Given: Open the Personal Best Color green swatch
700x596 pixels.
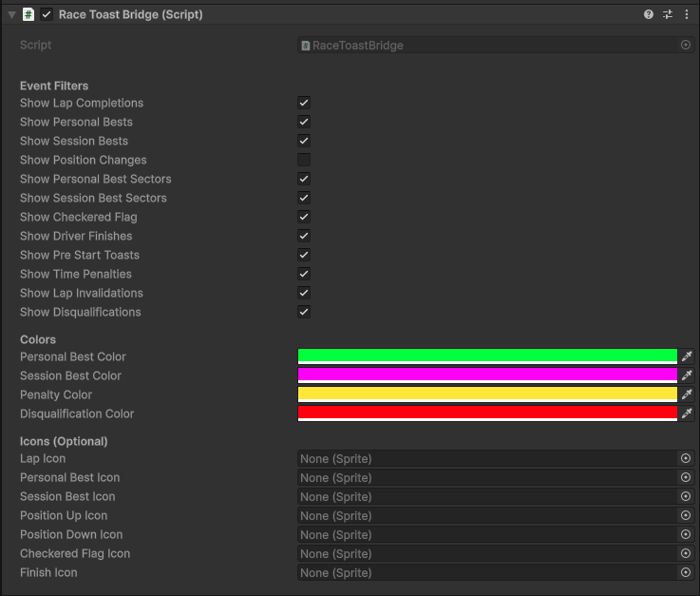Looking at the screenshot, I should (487, 356).
